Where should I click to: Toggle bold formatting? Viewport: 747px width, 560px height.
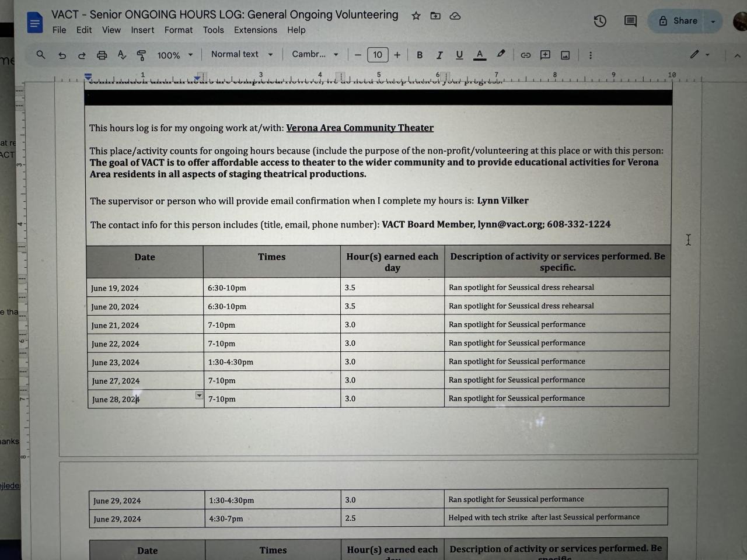click(x=420, y=55)
